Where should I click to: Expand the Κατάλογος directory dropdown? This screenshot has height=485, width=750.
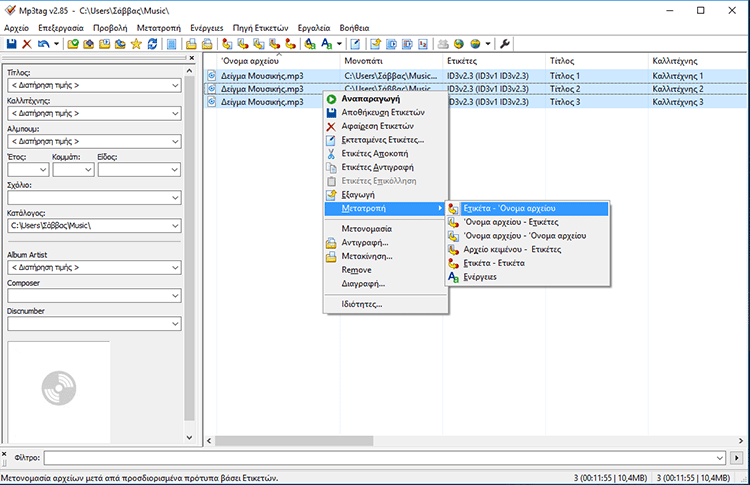point(175,226)
